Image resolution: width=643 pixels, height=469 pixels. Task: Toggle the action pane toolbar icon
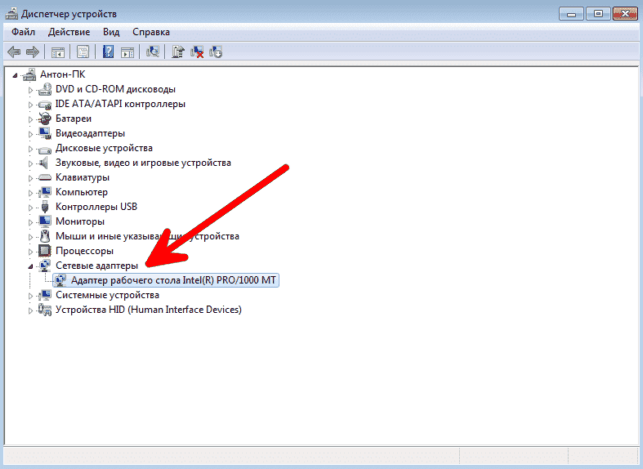click(128, 52)
